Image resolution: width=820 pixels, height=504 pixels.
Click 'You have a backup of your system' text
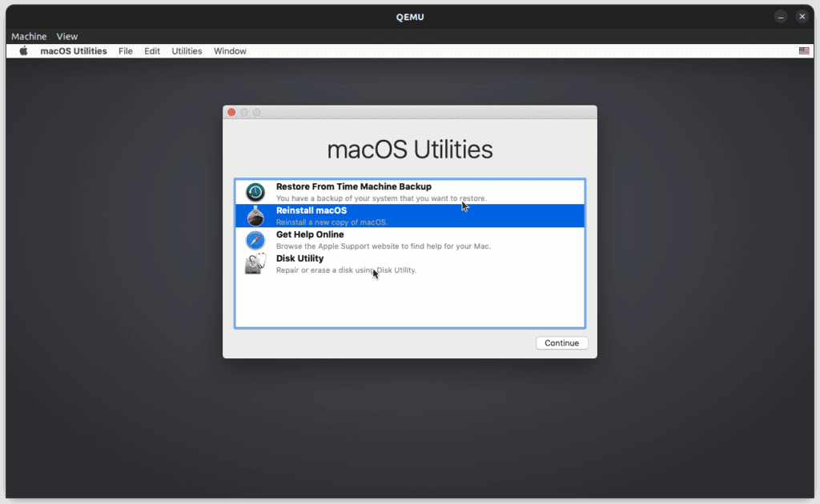pos(381,198)
